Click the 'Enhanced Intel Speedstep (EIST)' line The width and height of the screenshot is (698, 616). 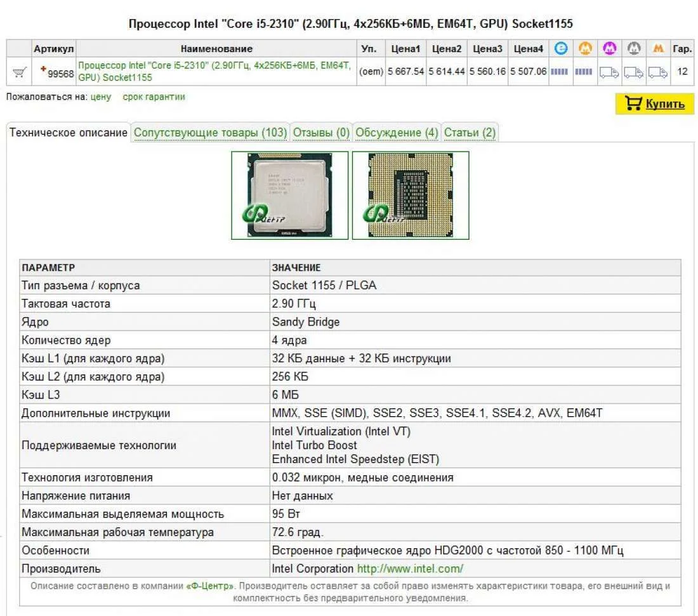356,459
